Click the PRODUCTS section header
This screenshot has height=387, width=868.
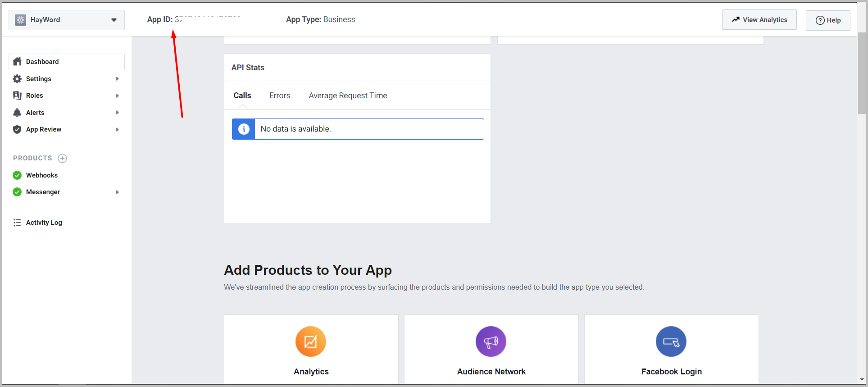click(32, 158)
